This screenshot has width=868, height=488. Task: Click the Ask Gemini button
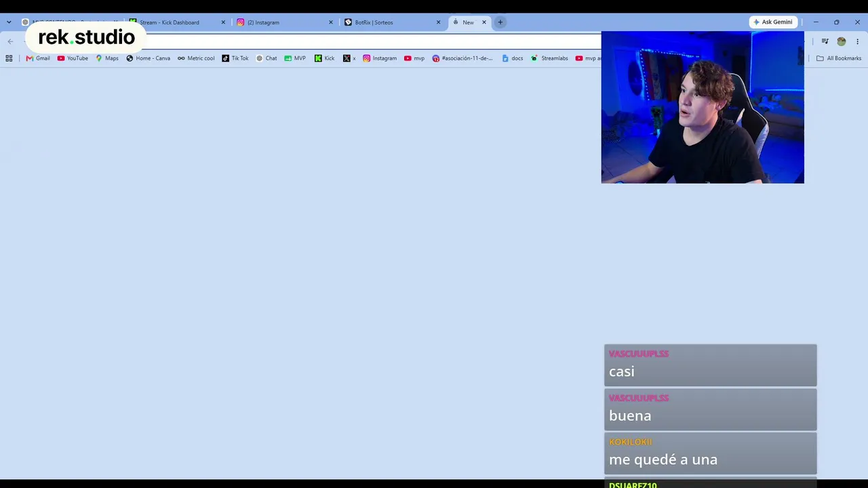[772, 22]
